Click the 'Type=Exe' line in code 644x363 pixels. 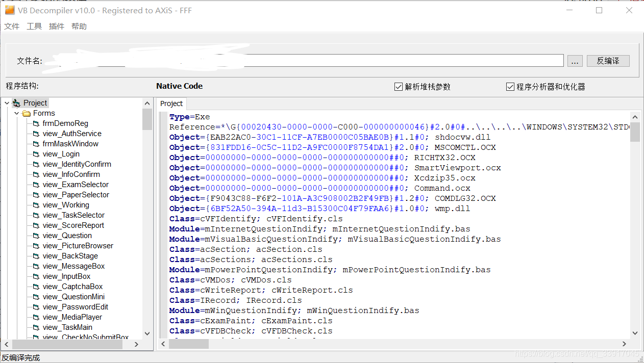[x=189, y=117]
